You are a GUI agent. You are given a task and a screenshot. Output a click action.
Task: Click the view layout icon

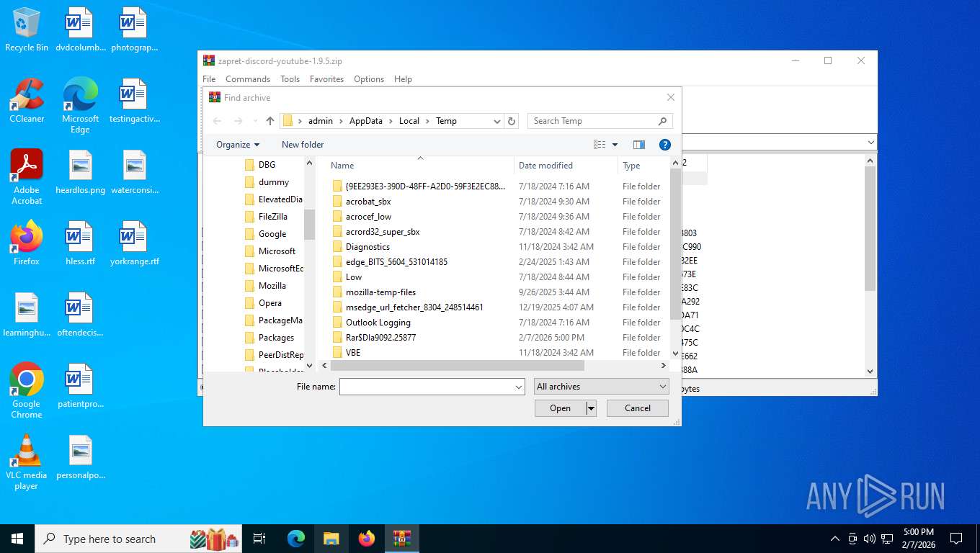(600, 145)
